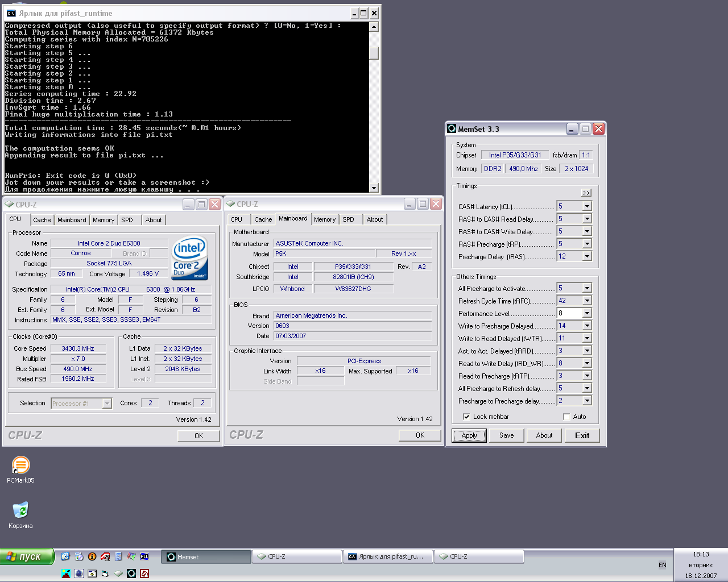Launch the window-with-eye quick launch icon
The height and width of the screenshot is (582, 728).
click(x=92, y=573)
